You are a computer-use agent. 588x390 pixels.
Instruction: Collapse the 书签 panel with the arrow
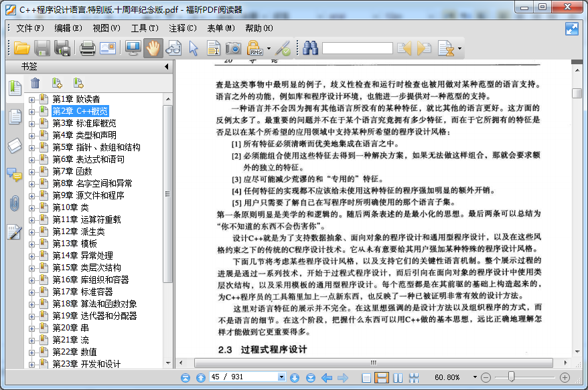(x=167, y=67)
